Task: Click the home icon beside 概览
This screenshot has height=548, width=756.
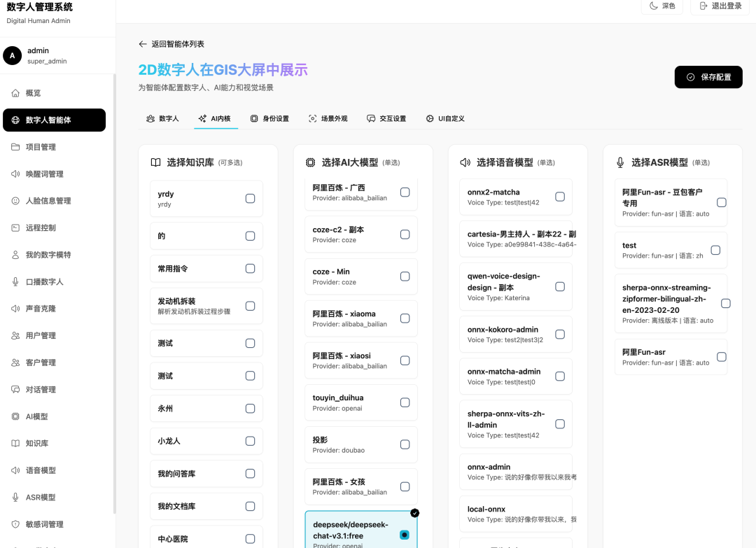Action: tap(15, 93)
